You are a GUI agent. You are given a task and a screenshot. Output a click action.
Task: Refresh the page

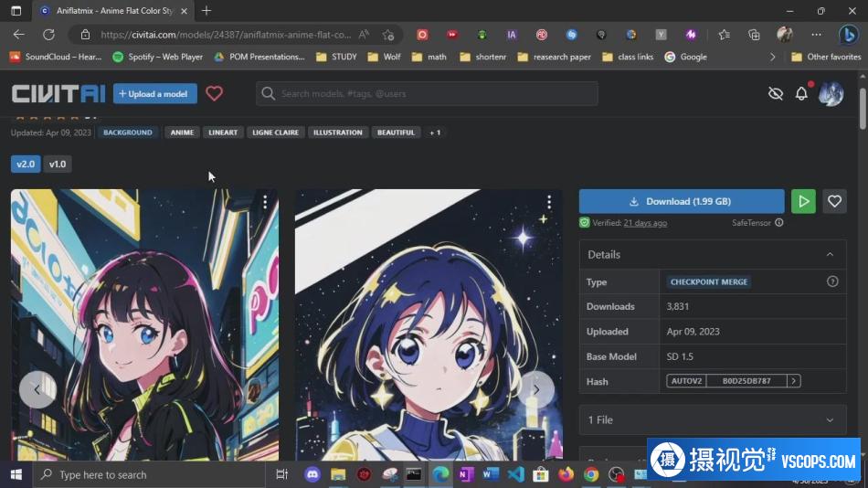tap(48, 35)
